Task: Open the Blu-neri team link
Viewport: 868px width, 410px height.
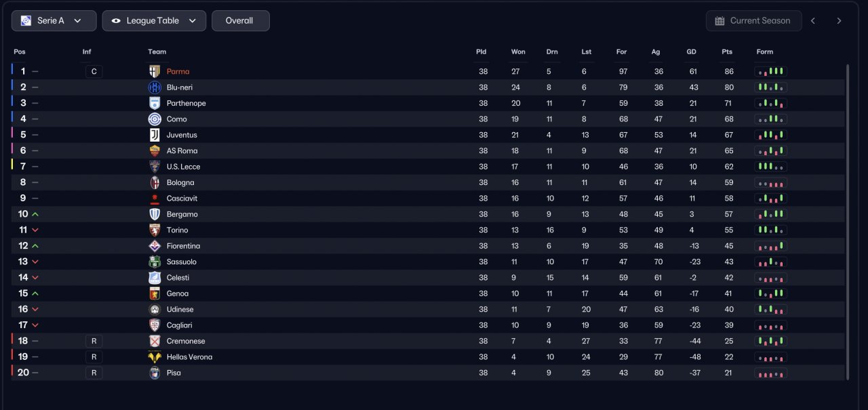Action: click(x=180, y=87)
